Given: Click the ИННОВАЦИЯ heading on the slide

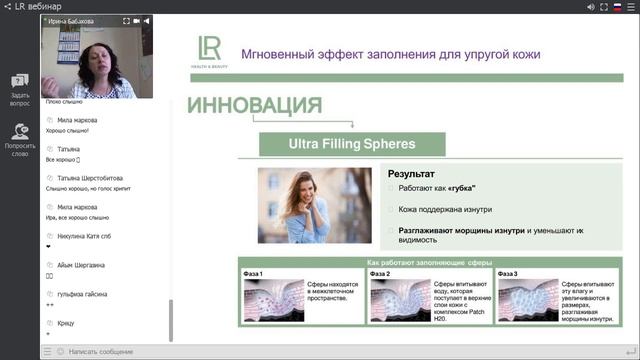Looking at the screenshot, I should 254,105.
